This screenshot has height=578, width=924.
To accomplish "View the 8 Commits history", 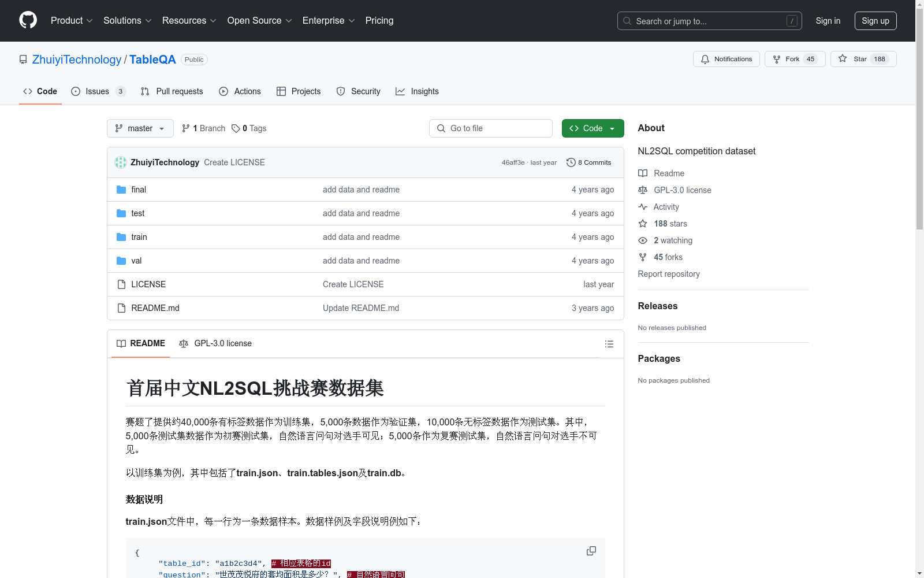I will [x=589, y=162].
